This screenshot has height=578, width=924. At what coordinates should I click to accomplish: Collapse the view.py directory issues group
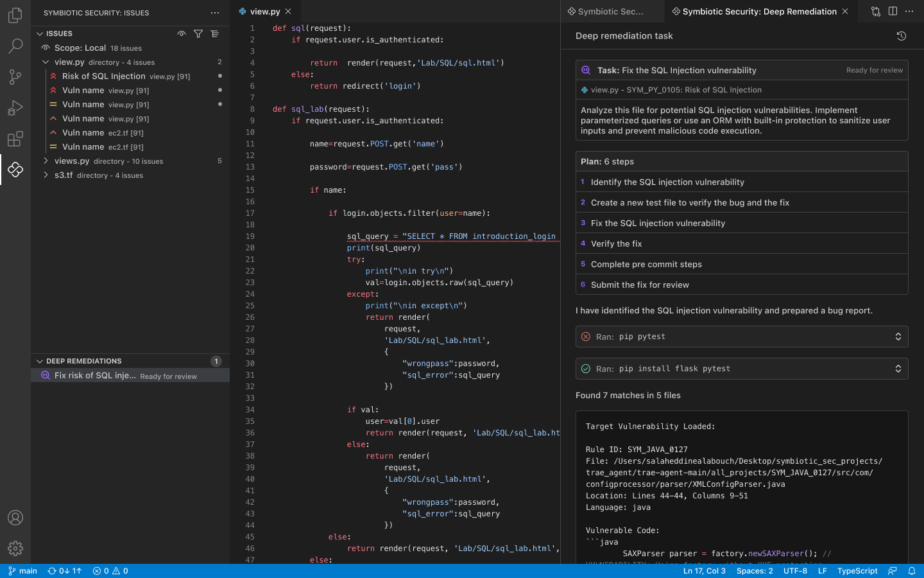coord(45,62)
